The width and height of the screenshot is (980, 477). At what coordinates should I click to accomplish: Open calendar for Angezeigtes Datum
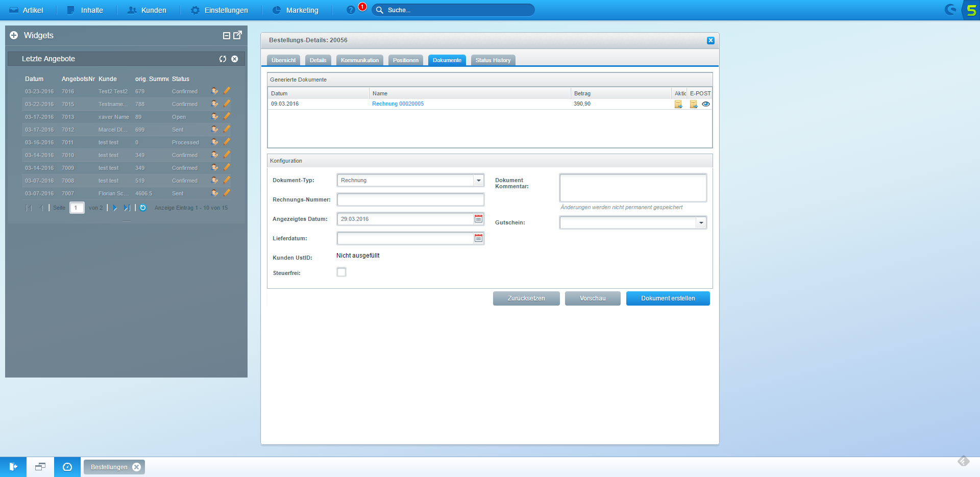pos(479,219)
